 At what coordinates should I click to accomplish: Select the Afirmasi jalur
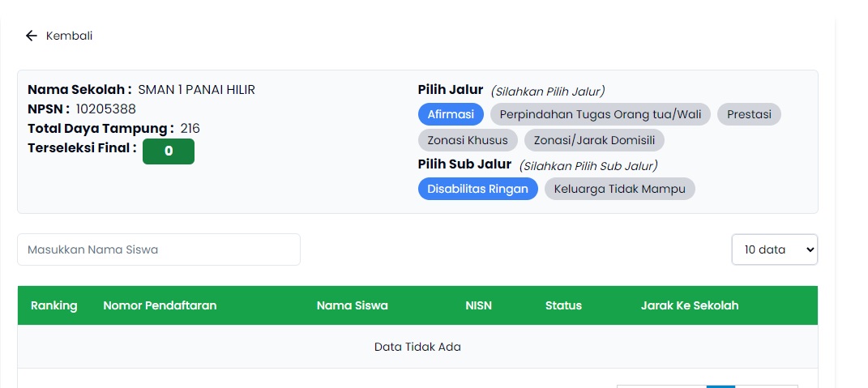click(x=451, y=114)
